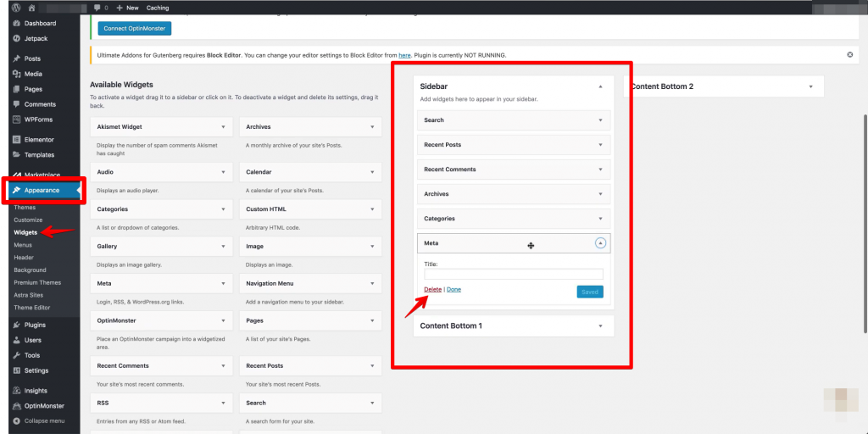This screenshot has height=434, width=868.
Task: Open the Astra Sites submenu item
Action: point(28,295)
